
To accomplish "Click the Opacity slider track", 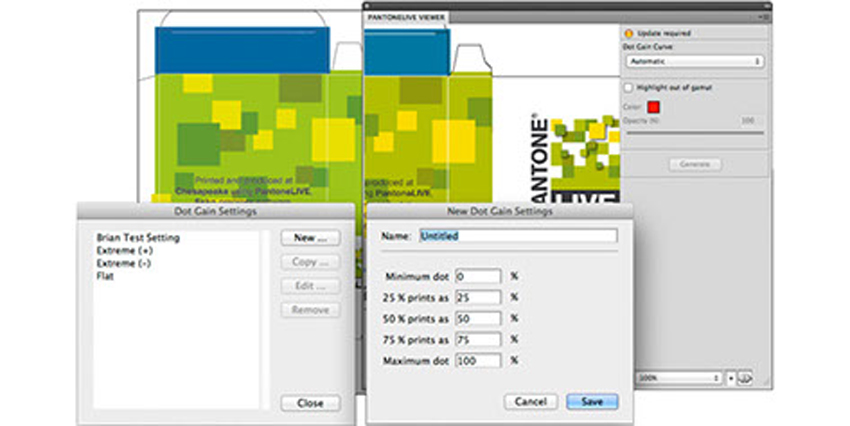I will (x=693, y=132).
